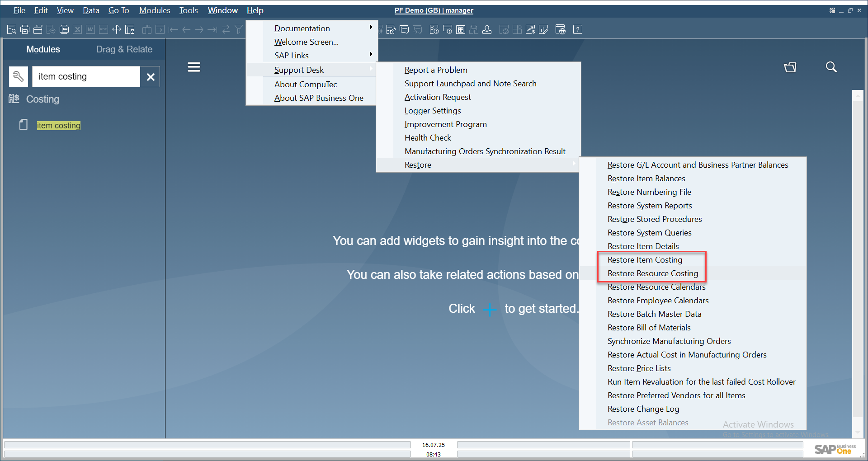Open the Calendar toolbar icon

click(x=461, y=29)
